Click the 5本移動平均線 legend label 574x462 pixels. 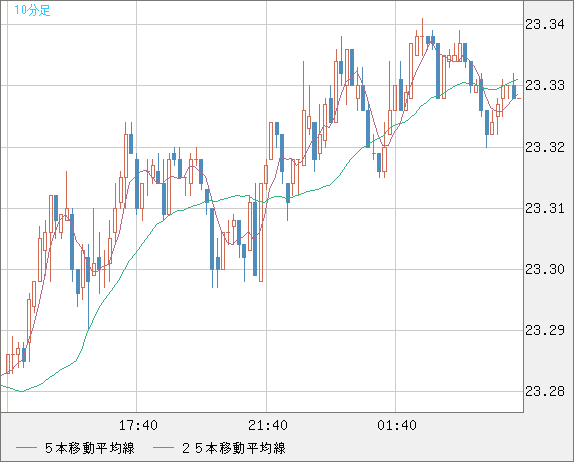click(x=90, y=448)
